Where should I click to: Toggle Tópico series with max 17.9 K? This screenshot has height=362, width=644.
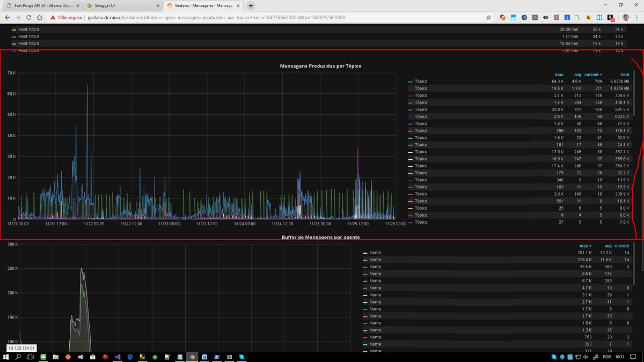tap(422, 152)
